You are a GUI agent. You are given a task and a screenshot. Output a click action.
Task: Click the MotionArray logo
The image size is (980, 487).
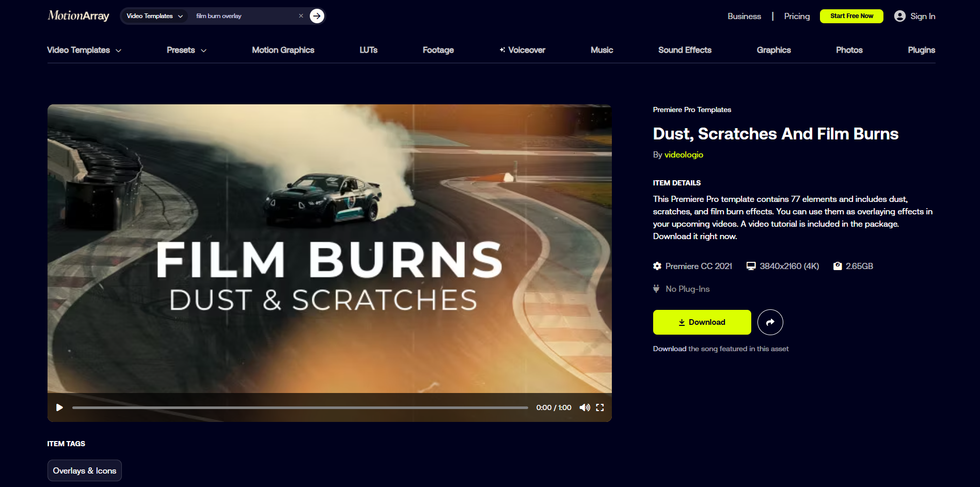[77, 15]
